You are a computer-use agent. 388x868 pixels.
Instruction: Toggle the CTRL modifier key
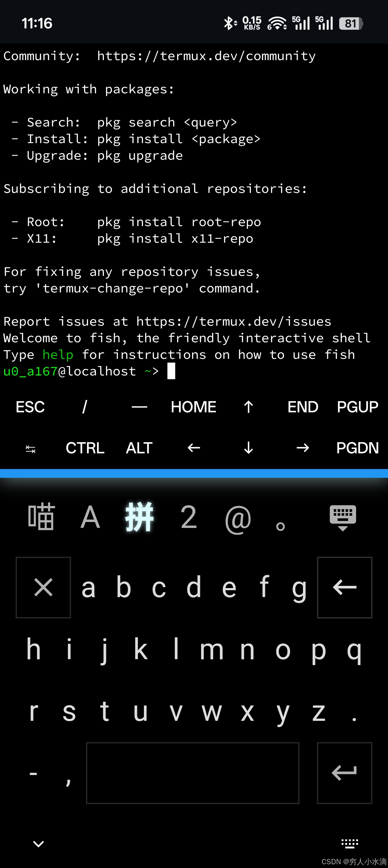click(x=85, y=448)
